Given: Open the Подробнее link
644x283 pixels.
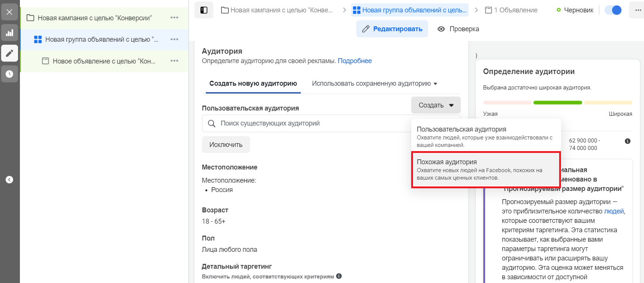Looking at the screenshot, I should coord(354,61).
